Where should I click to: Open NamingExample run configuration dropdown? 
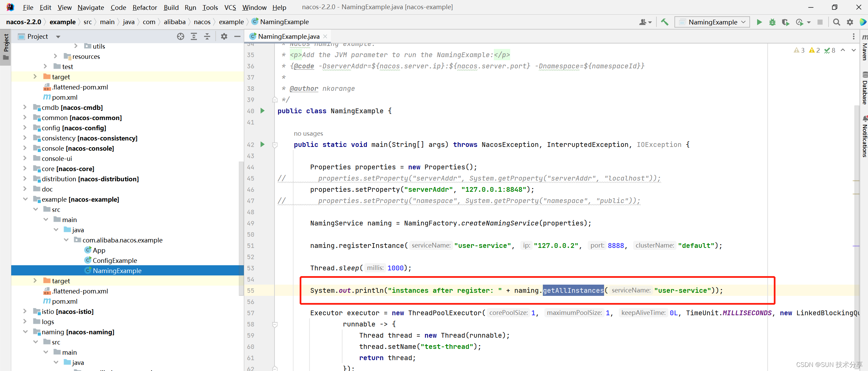(x=712, y=22)
